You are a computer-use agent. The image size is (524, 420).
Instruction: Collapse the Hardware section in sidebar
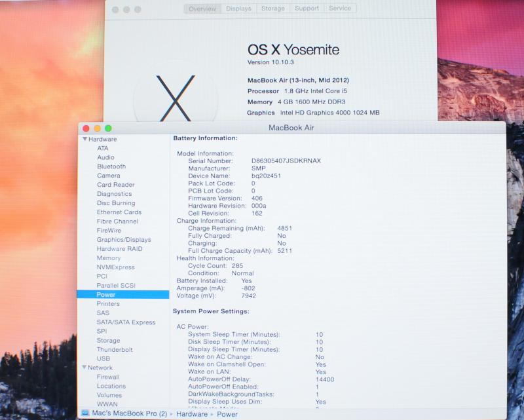pos(85,139)
